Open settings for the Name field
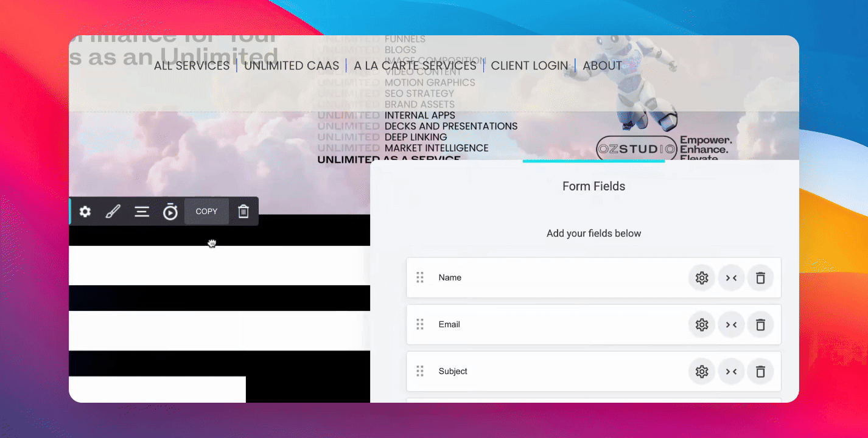The width and height of the screenshot is (868, 438). (x=702, y=278)
